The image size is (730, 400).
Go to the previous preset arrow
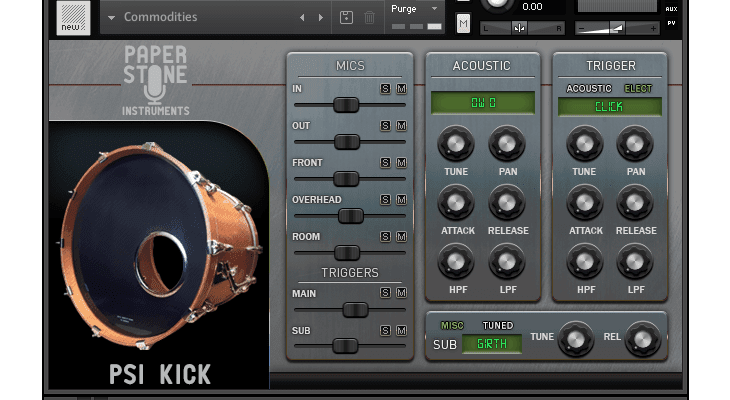pyautogui.click(x=302, y=17)
